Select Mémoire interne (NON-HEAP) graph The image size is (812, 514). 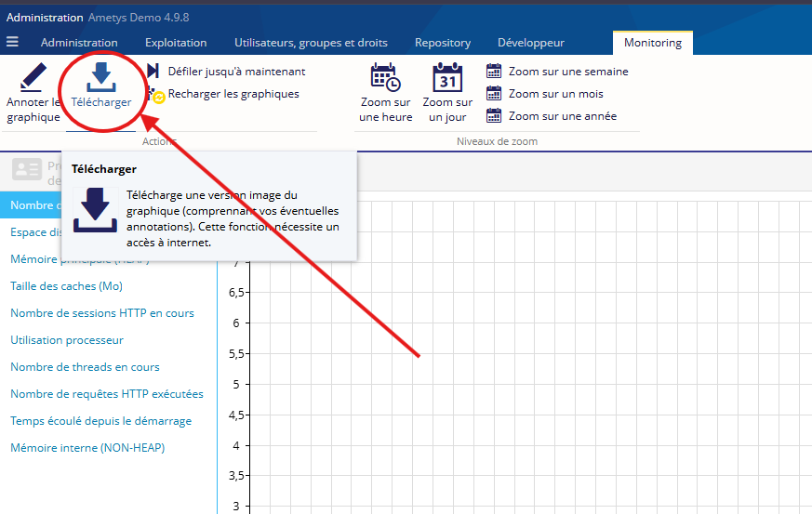pyautogui.click(x=87, y=448)
